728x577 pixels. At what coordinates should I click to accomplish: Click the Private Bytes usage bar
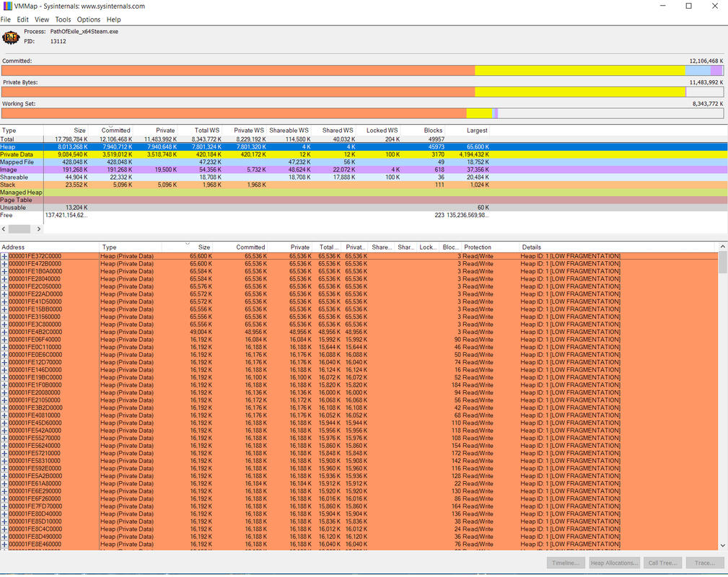pyautogui.click(x=363, y=92)
